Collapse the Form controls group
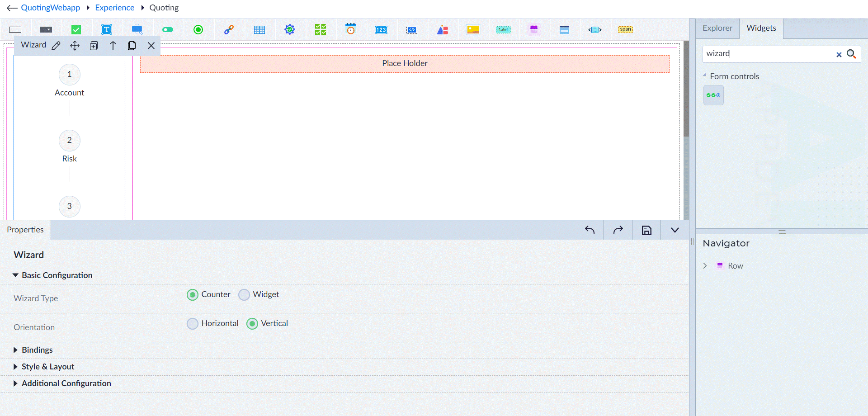This screenshot has width=868, height=416. pyautogui.click(x=705, y=75)
